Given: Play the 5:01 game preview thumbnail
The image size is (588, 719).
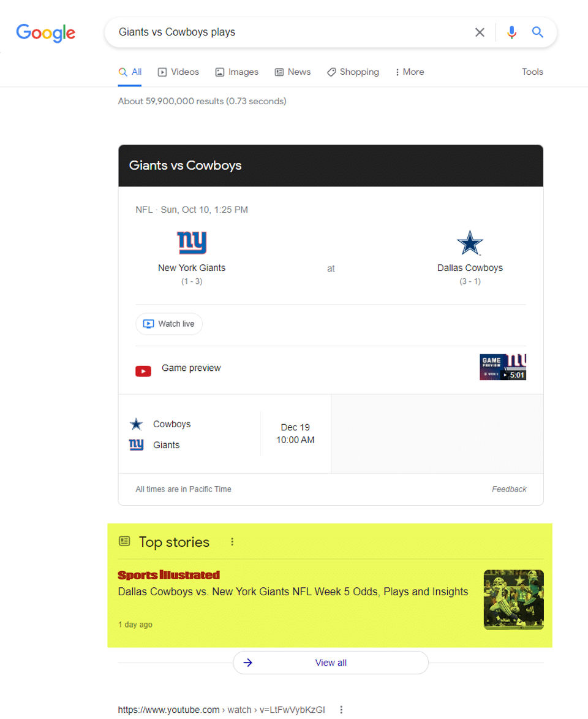Looking at the screenshot, I should (x=502, y=367).
